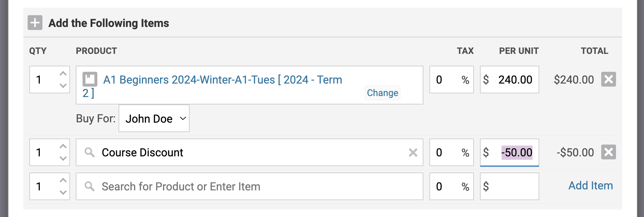
Task: Click the plus icon beside Add the Following Items
Action: (35, 23)
